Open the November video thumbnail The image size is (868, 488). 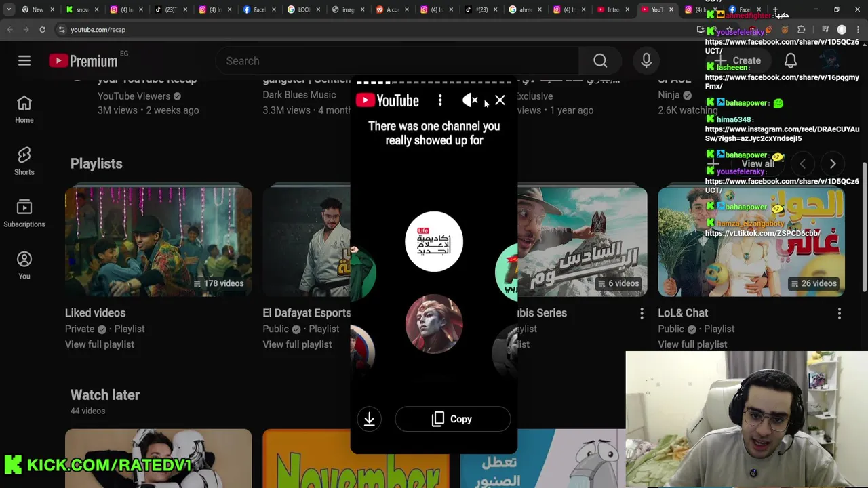coord(356,458)
